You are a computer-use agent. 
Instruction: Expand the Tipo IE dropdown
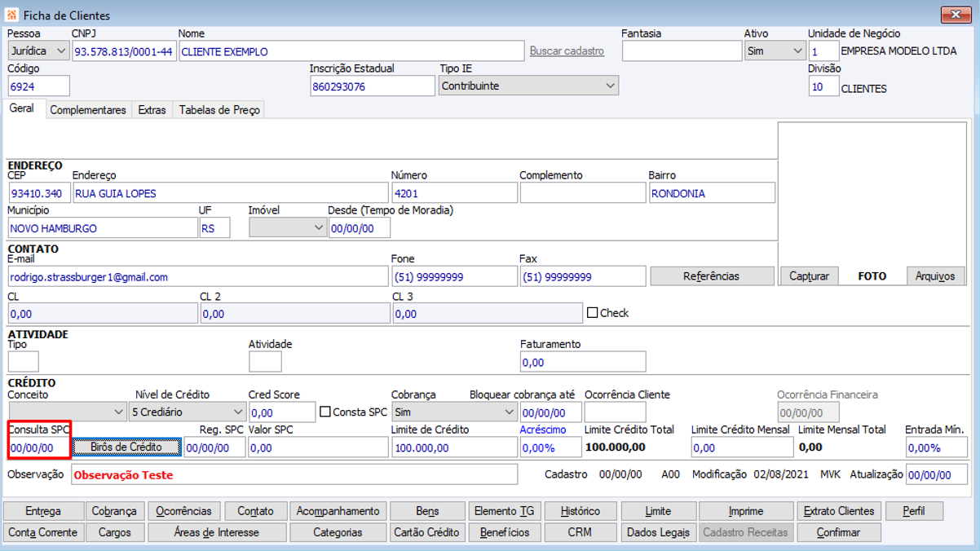[528, 86]
